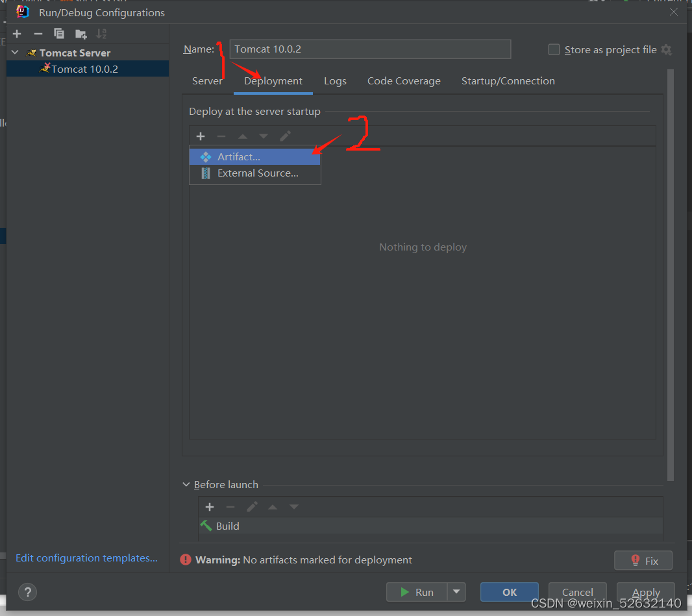Open the Run button dropdown arrow

pos(456,592)
